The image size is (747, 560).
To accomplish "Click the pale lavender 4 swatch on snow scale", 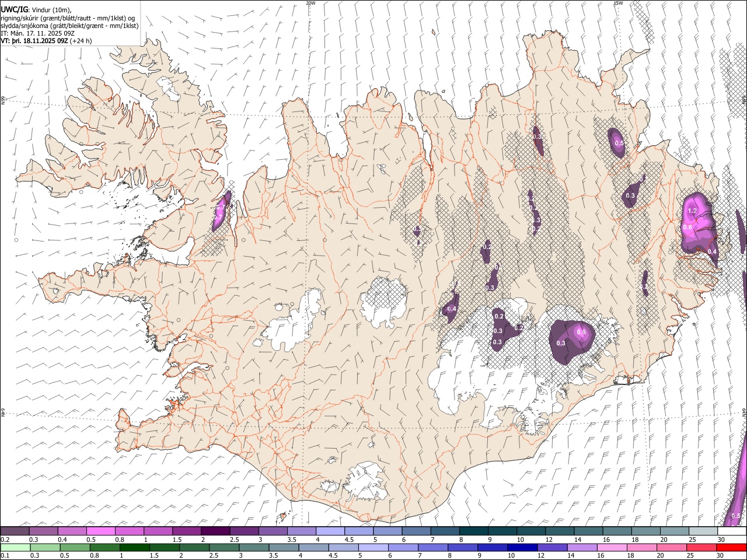I will pos(330,531).
